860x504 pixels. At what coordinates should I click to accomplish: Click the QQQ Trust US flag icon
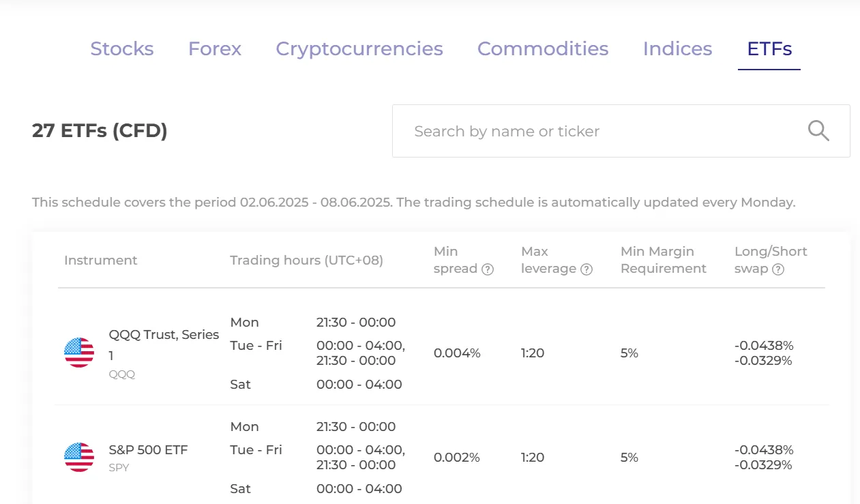coord(79,353)
